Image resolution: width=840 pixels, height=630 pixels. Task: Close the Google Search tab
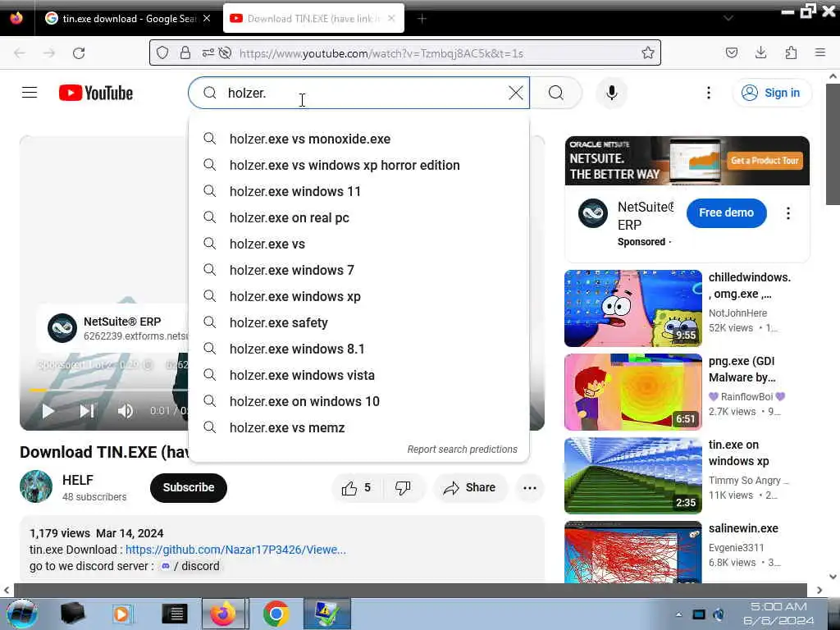(207, 18)
